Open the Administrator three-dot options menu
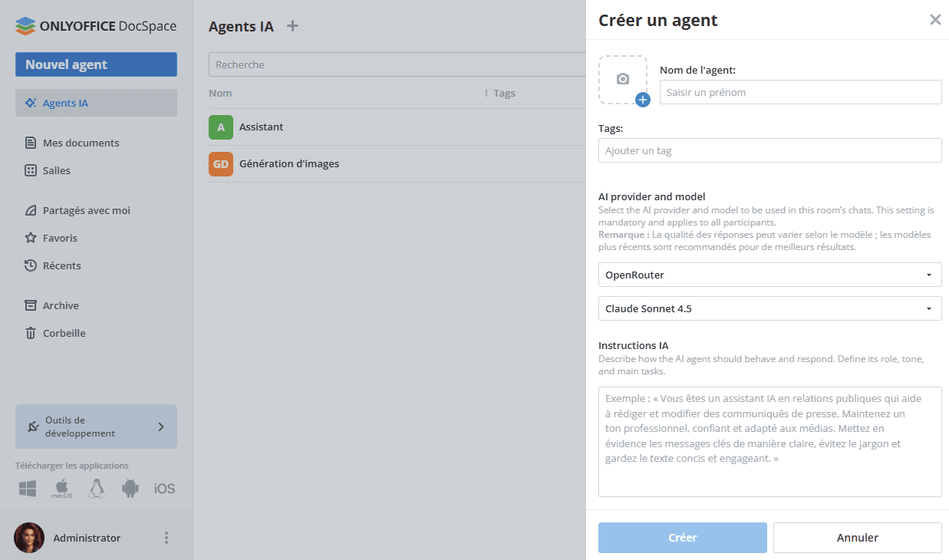 point(166,538)
